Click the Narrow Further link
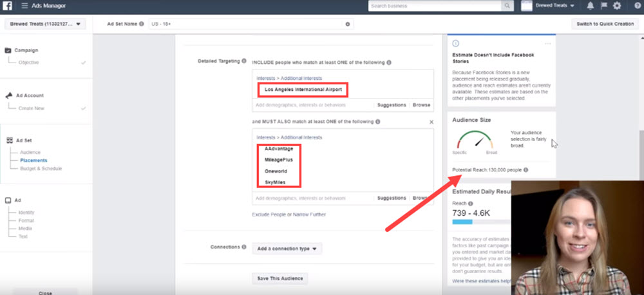The width and height of the screenshot is (644, 295). (x=309, y=214)
